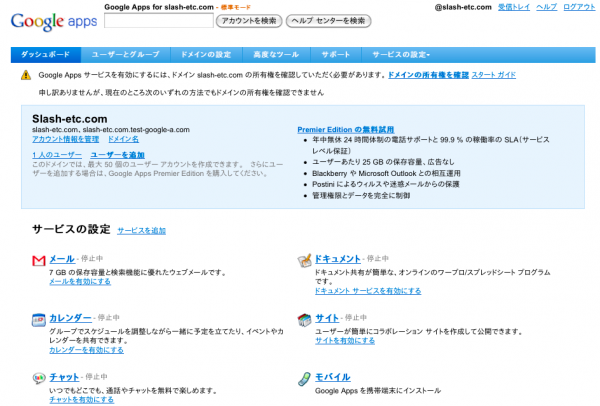Viewport: 600px width, 406px height.
Task: Open the ドキュメント service title link
Action: point(338,259)
